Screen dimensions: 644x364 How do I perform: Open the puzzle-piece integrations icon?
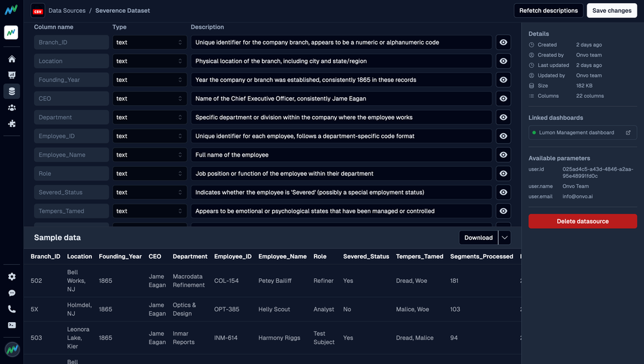tap(12, 124)
